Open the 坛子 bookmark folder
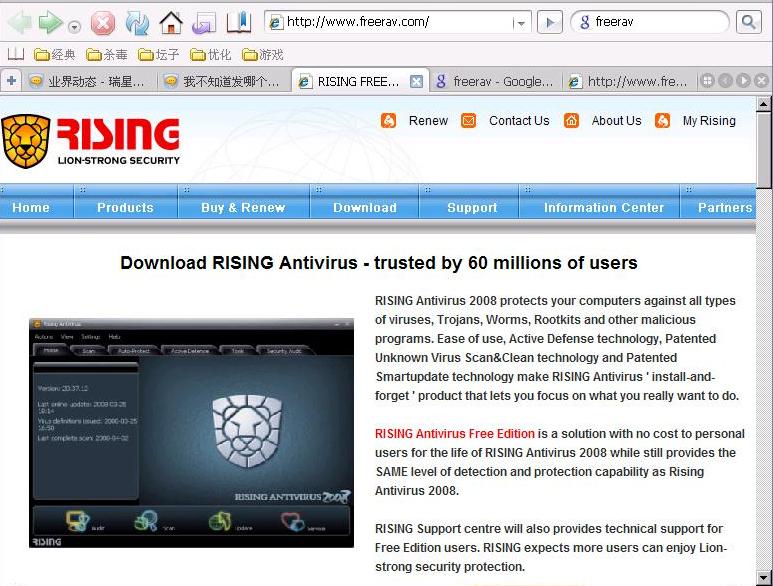773x586 pixels. (x=159, y=55)
